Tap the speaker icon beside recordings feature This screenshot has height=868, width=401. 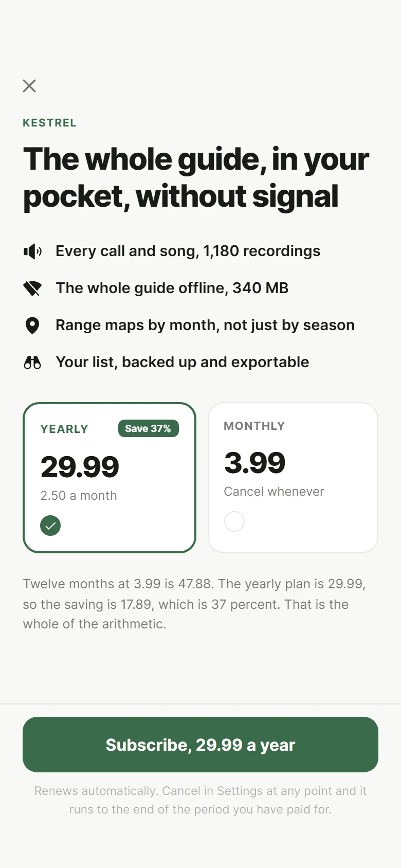[32, 251]
